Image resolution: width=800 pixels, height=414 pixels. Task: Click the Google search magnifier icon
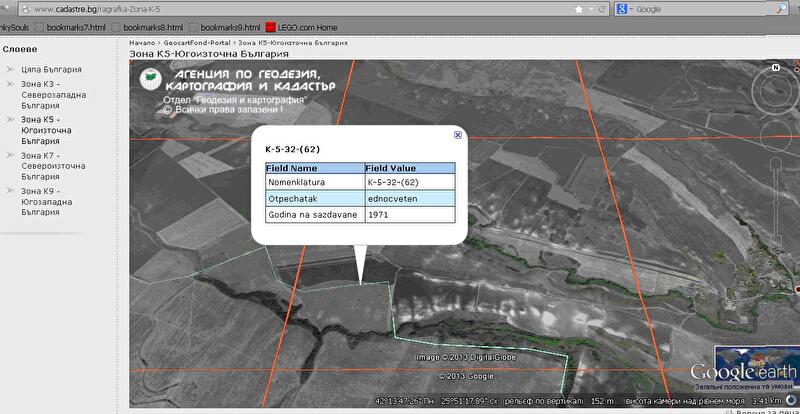[782, 9]
